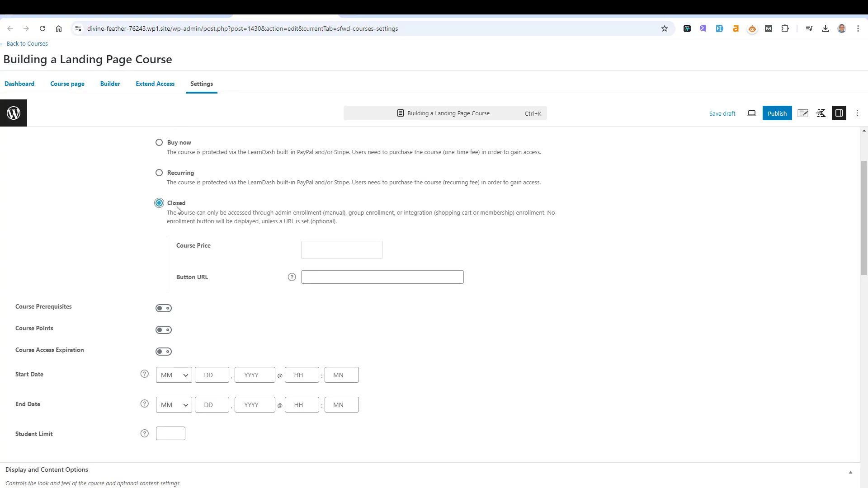Switch to the Builder tab
The width and height of the screenshot is (868, 488).
(110, 84)
